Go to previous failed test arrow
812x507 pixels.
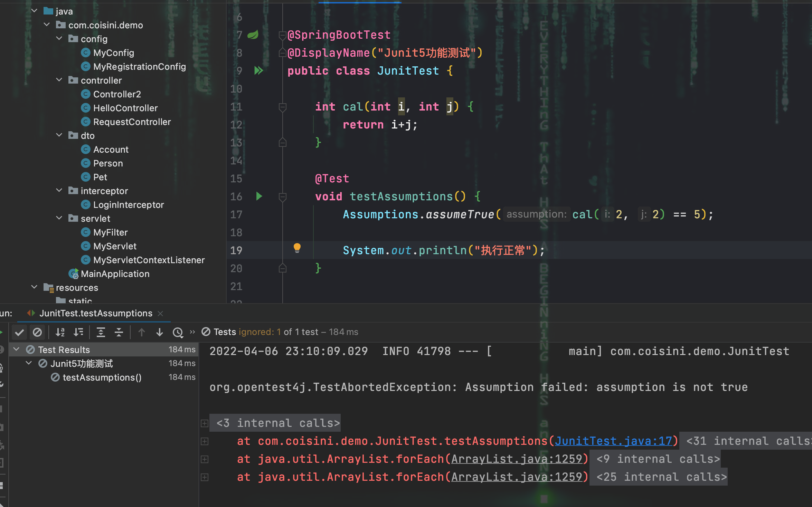point(141,332)
